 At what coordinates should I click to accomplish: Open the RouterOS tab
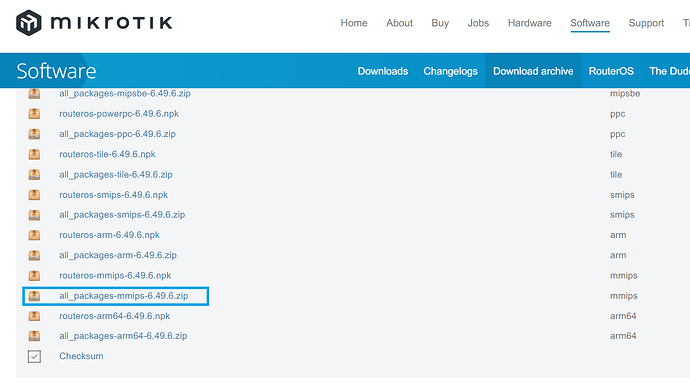click(x=611, y=71)
